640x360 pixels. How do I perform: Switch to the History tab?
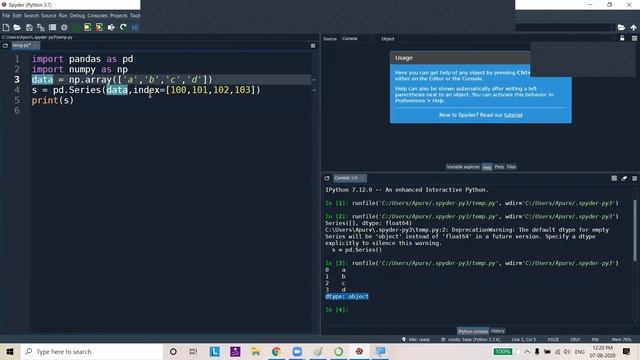pos(498,331)
